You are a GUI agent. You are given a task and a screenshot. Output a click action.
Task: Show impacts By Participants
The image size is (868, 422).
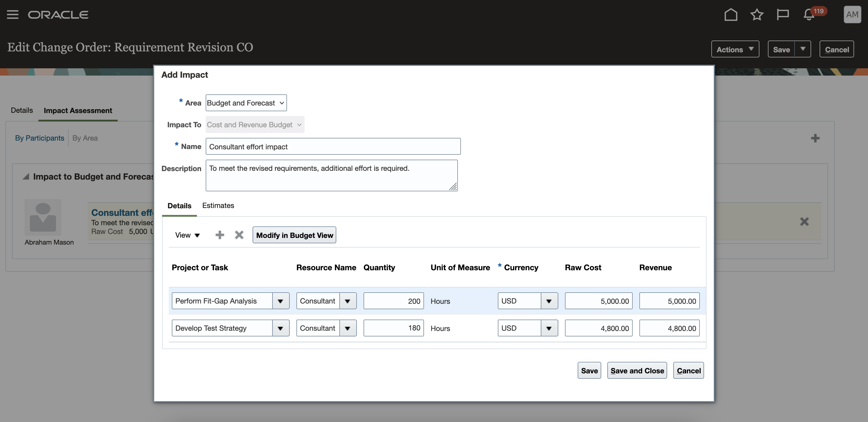pos(39,138)
